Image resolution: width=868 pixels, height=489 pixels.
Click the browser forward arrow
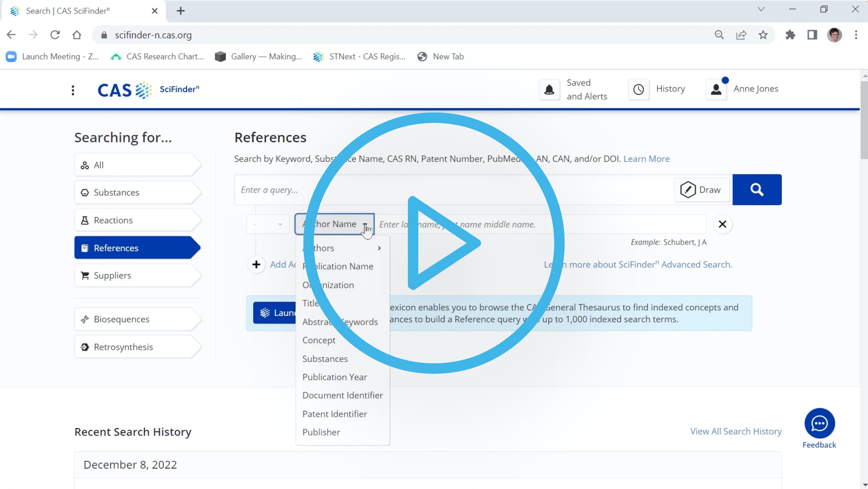click(33, 35)
